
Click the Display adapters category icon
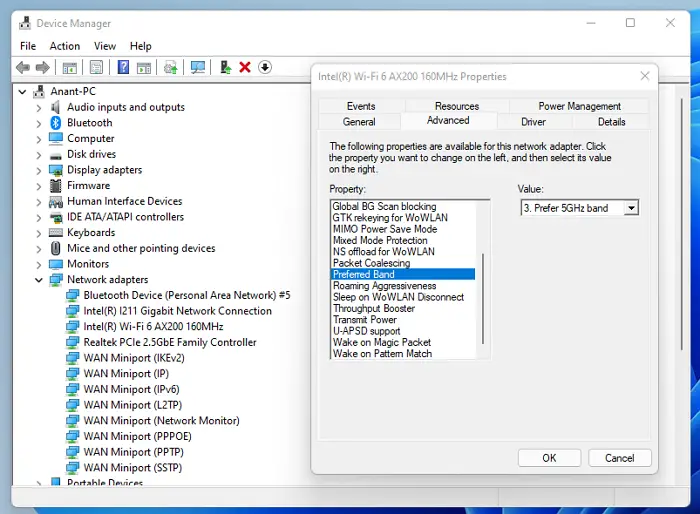tap(56, 170)
